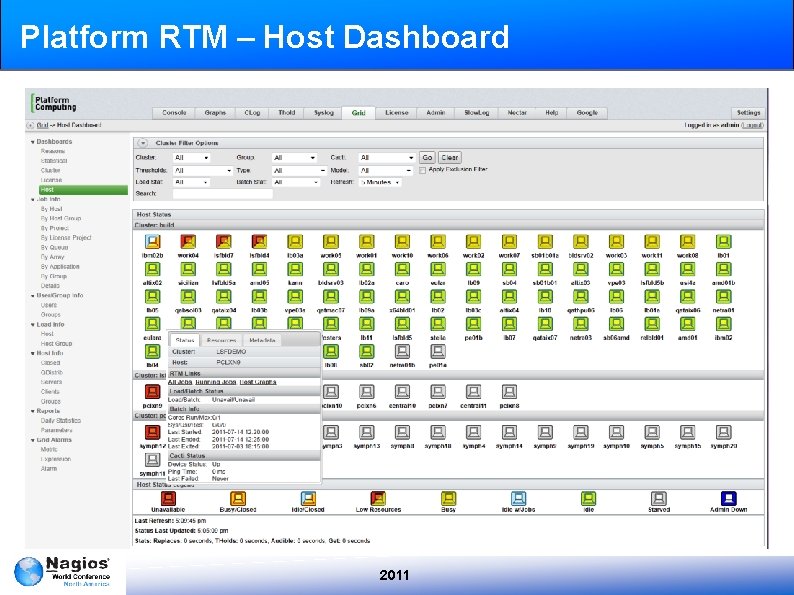Image resolution: width=794 pixels, height=595 pixels.
Task: Follow the All Jobs link in popup
Action: [180, 382]
